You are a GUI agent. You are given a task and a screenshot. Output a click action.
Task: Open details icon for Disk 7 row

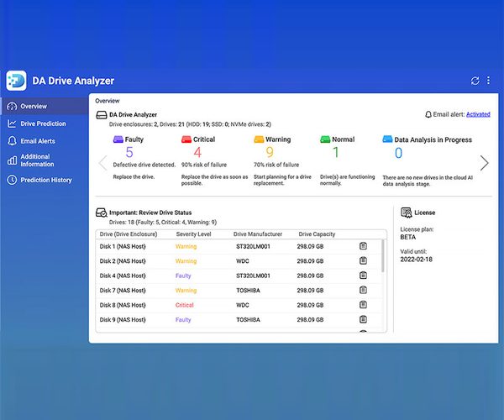tap(363, 290)
